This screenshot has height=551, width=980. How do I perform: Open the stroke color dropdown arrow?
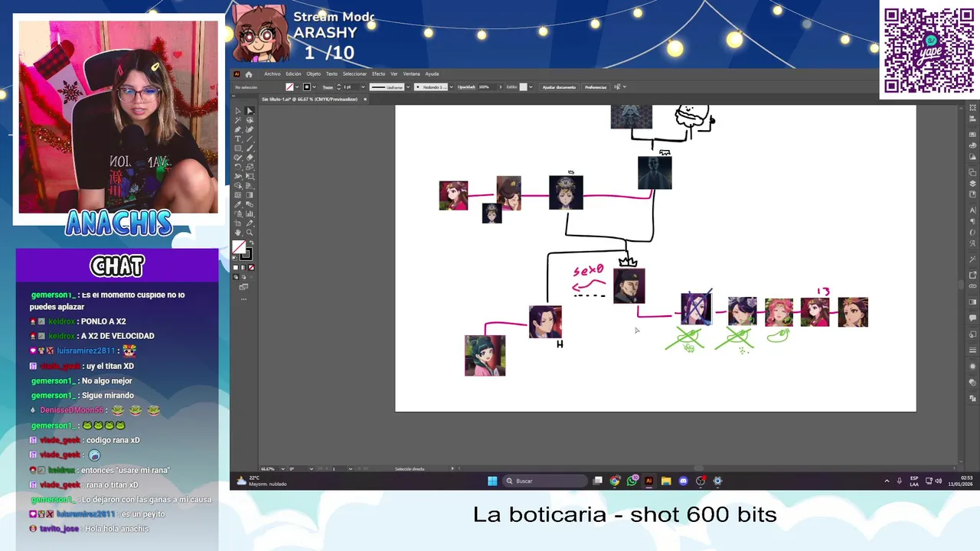[314, 86]
